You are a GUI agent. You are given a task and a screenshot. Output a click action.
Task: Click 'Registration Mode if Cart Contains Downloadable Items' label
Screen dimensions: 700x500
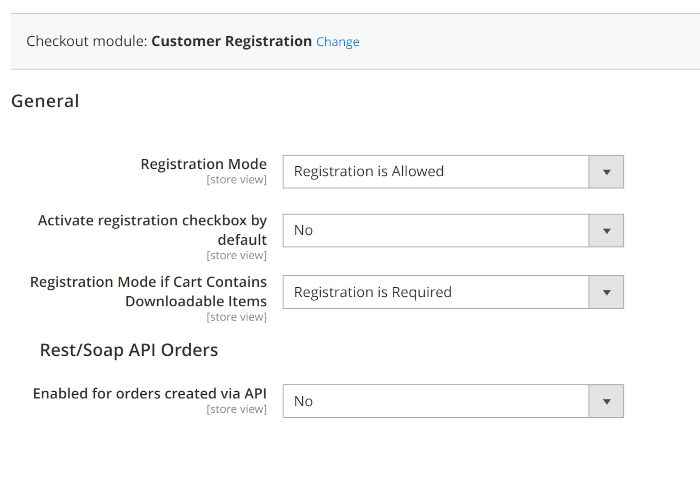[148, 291]
